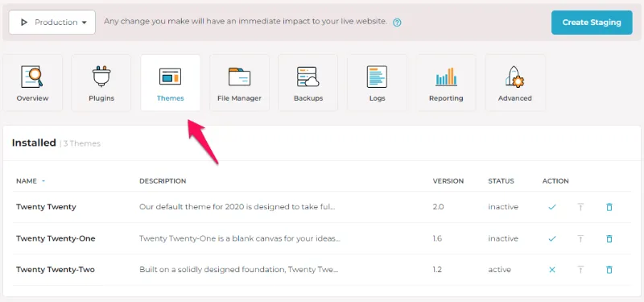This screenshot has height=302, width=644.
Task: Click the help question mark icon
Action: point(397,23)
